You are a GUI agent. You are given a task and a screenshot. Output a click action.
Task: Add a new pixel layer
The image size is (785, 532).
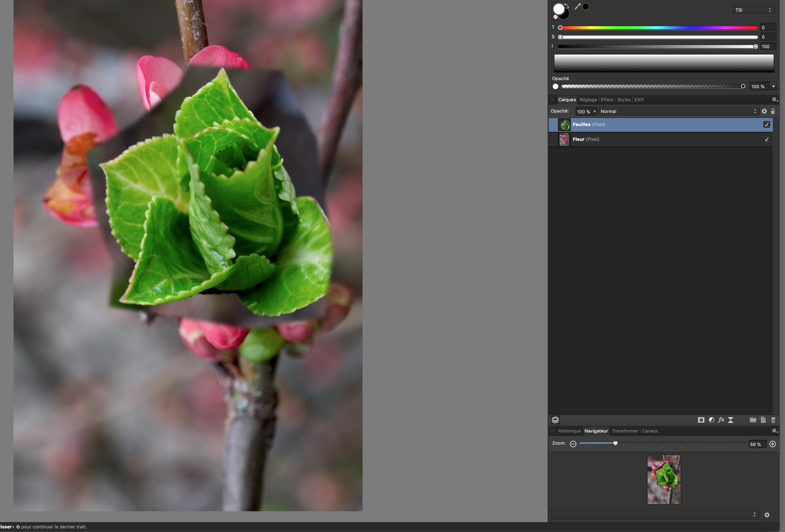click(763, 420)
